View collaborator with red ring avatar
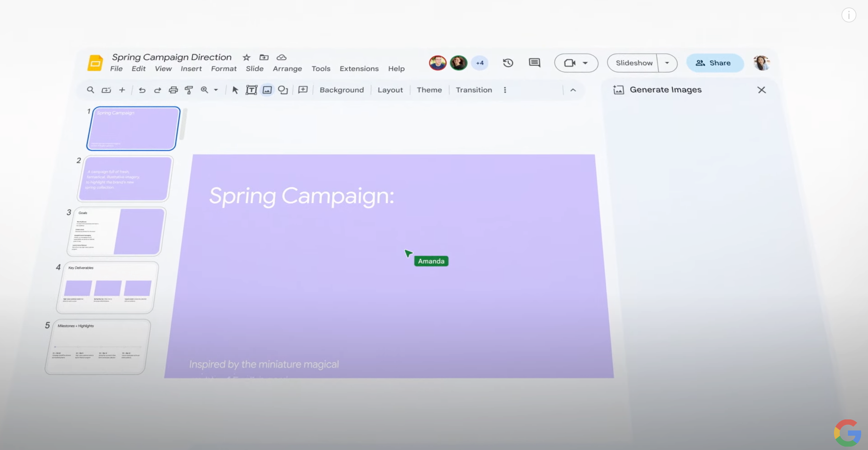Viewport: 868px width, 450px height. [x=438, y=63]
